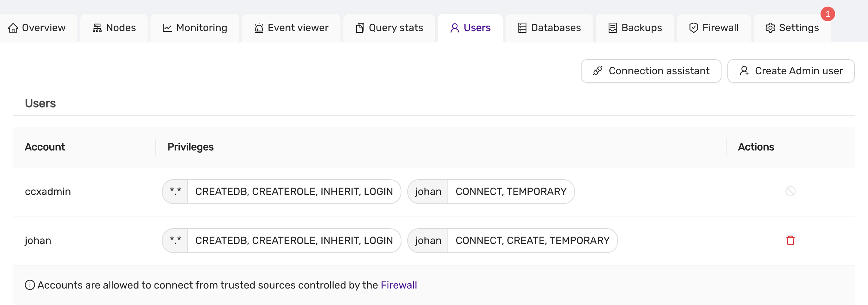Click the Users person icon in the tab bar
This screenshot has width=868, height=305.
tap(454, 27)
